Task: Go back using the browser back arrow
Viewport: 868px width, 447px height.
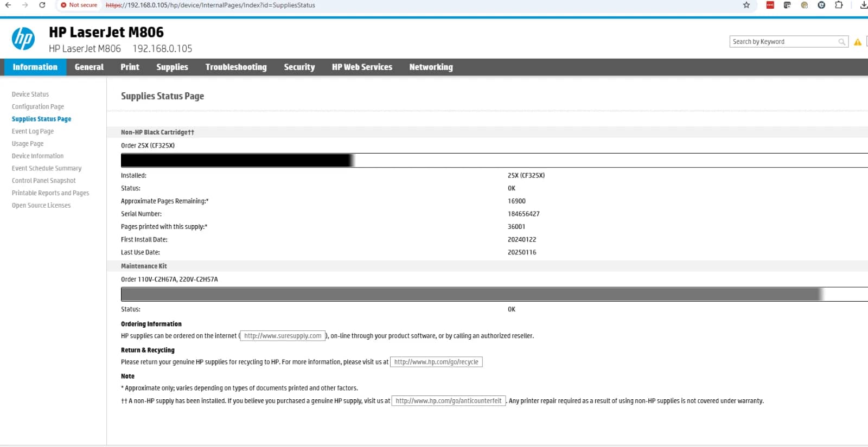Action: pos(8,5)
